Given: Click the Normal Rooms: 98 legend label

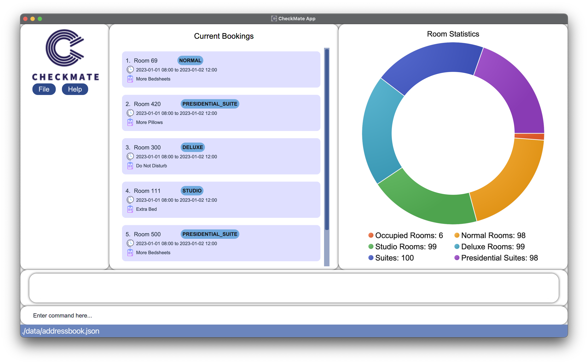Looking at the screenshot, I should coord(493,235).
